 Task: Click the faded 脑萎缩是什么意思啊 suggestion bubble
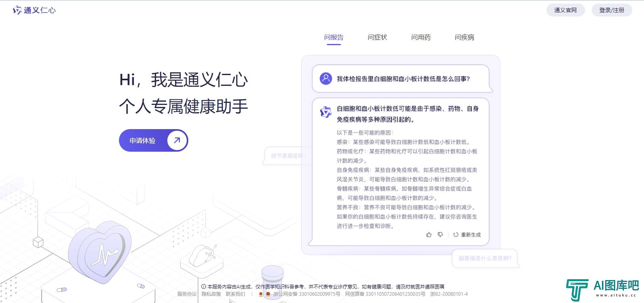tap(485, 258)
